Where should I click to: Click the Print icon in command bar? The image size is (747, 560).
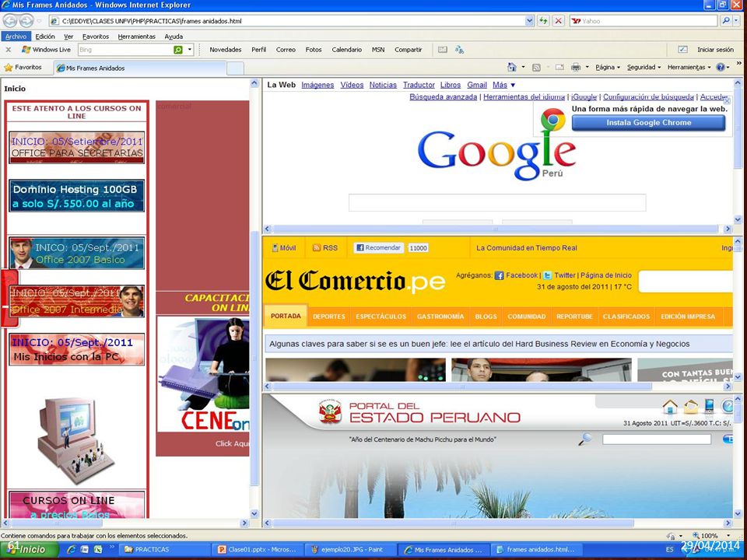click(x=576, y=67)
